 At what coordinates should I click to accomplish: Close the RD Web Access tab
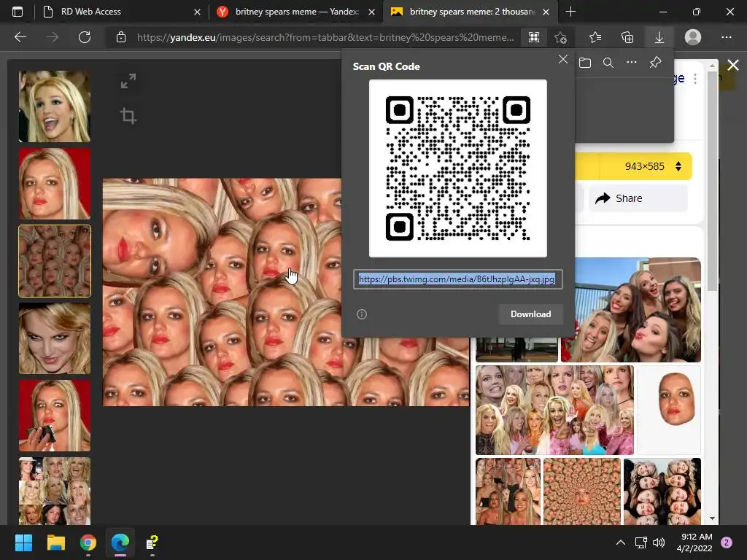[x=197, y=12]
